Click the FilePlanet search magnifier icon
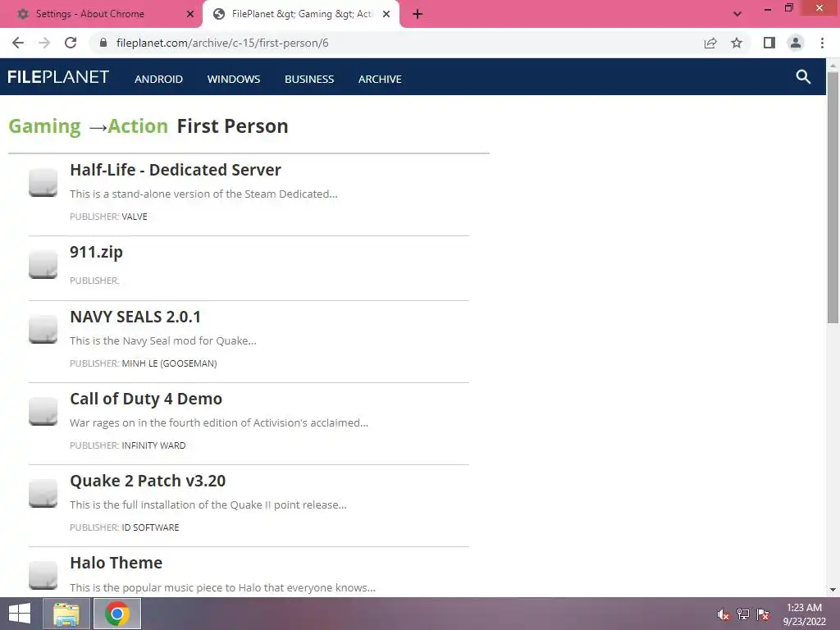840x630 pixels. click(802, 77)
